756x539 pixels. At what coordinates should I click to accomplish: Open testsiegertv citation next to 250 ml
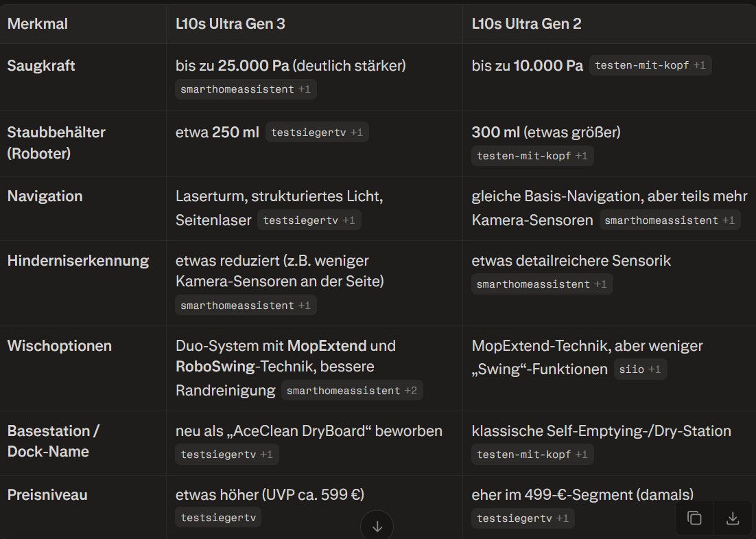tap(317, 133)
